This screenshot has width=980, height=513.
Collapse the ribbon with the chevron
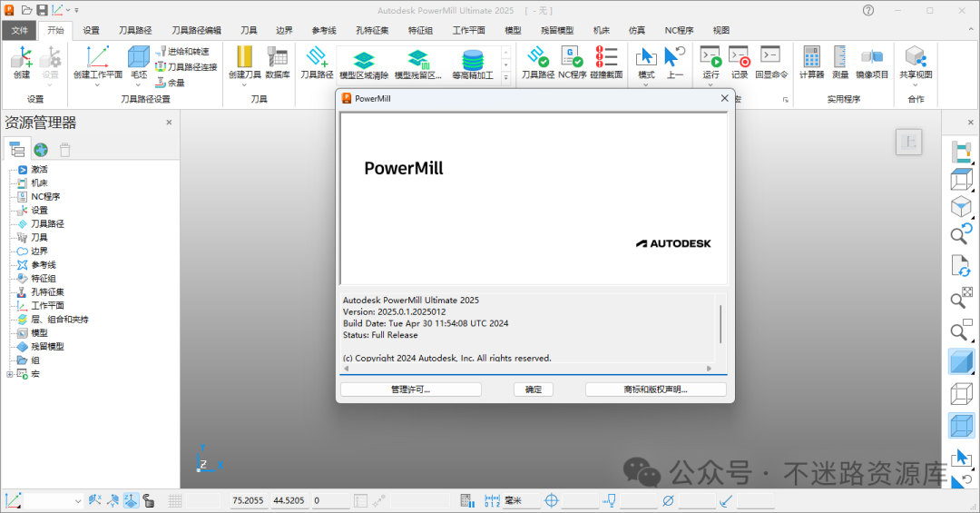(971, 29)
